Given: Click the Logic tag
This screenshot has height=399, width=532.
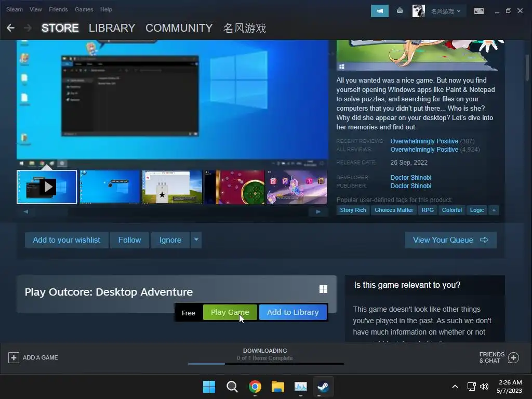Looking at the screenshot, I should click(477, 210).
